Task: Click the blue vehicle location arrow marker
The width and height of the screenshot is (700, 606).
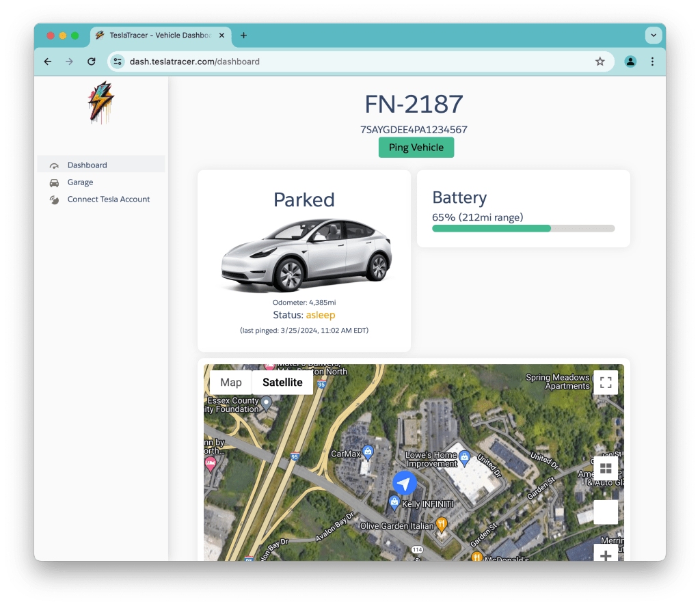Action: coord(405,483)
